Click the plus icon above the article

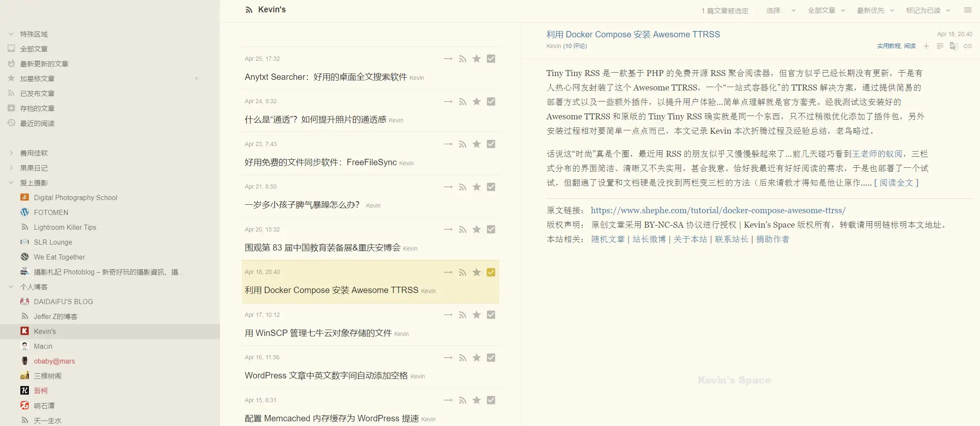pos(926,46)
